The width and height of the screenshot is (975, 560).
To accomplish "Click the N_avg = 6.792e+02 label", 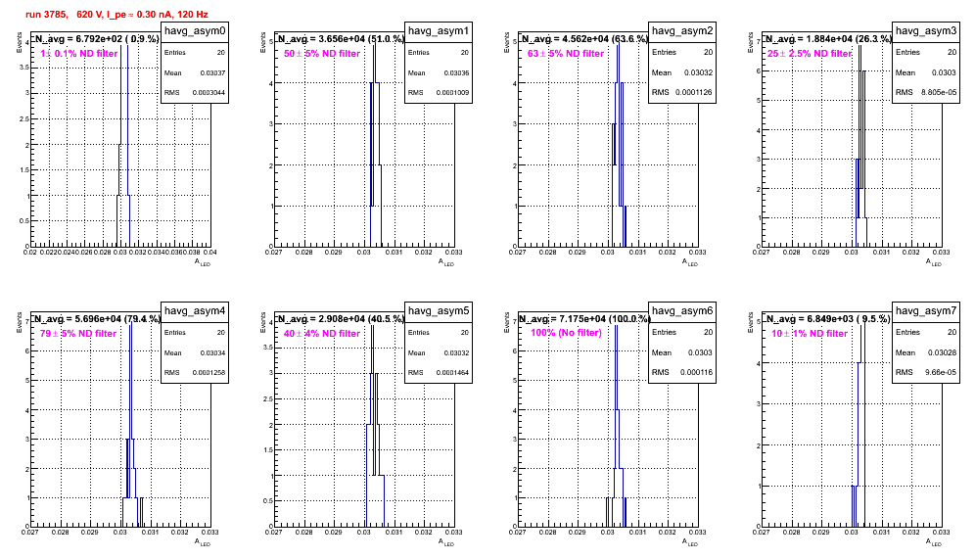I will 96,39.
